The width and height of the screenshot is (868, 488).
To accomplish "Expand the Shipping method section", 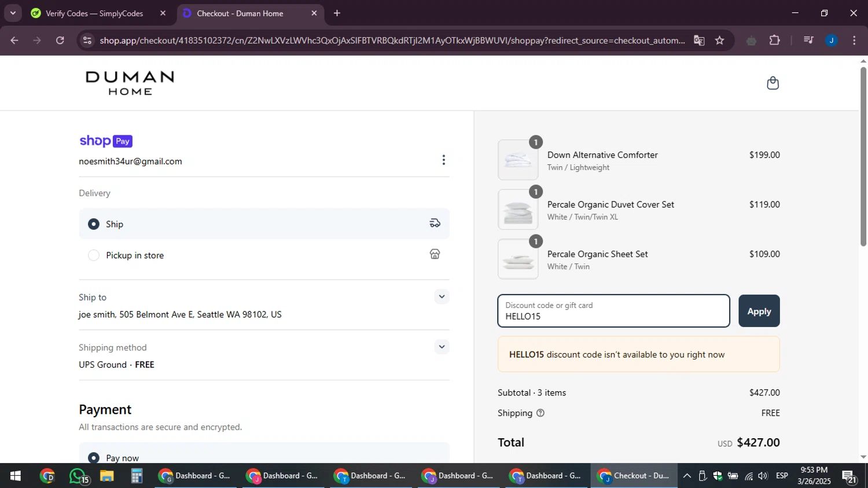I will pyautogui.click(x=442, y=347).
